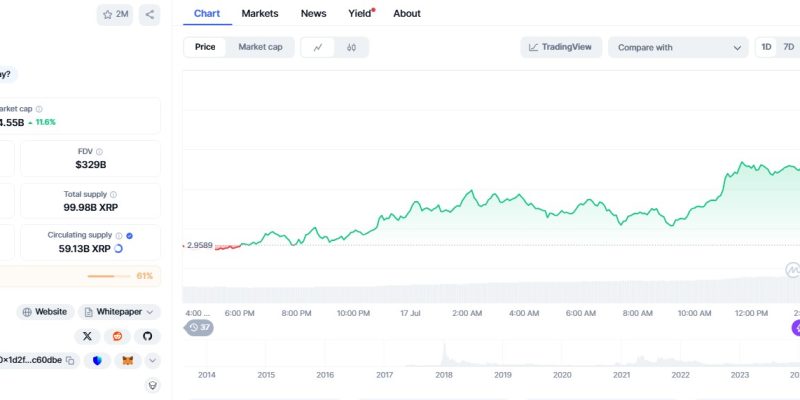
Task: Switch to the About tab
Action: [x=407, y=14]
